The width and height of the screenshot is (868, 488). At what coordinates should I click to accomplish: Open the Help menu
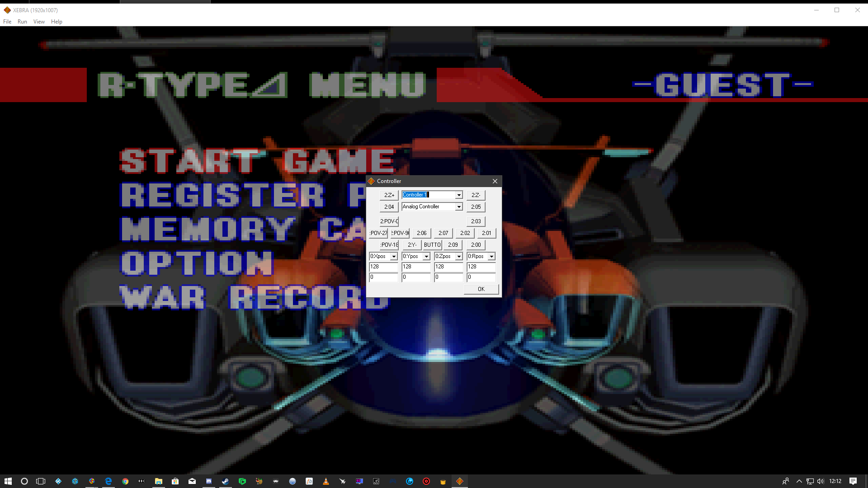point(57,22)
